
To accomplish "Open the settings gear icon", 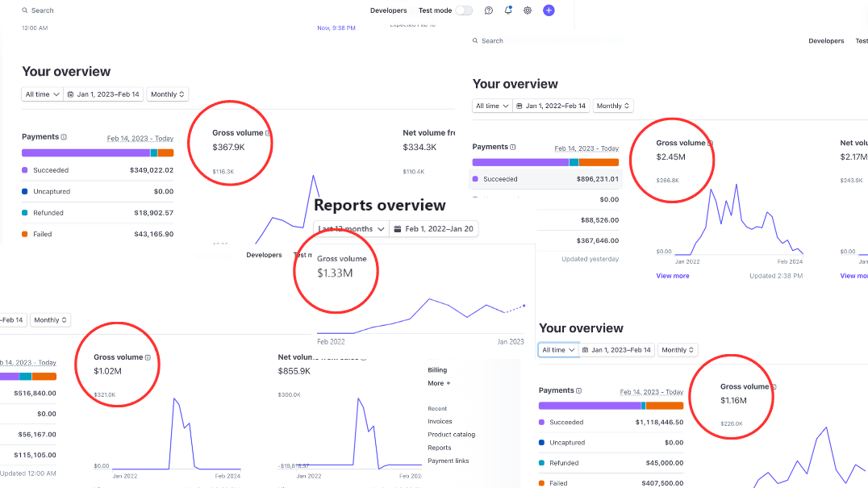I will pos(528,10).
